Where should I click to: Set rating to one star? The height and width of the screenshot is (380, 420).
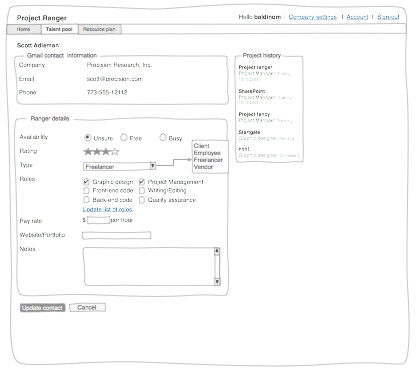coord(88,152)
